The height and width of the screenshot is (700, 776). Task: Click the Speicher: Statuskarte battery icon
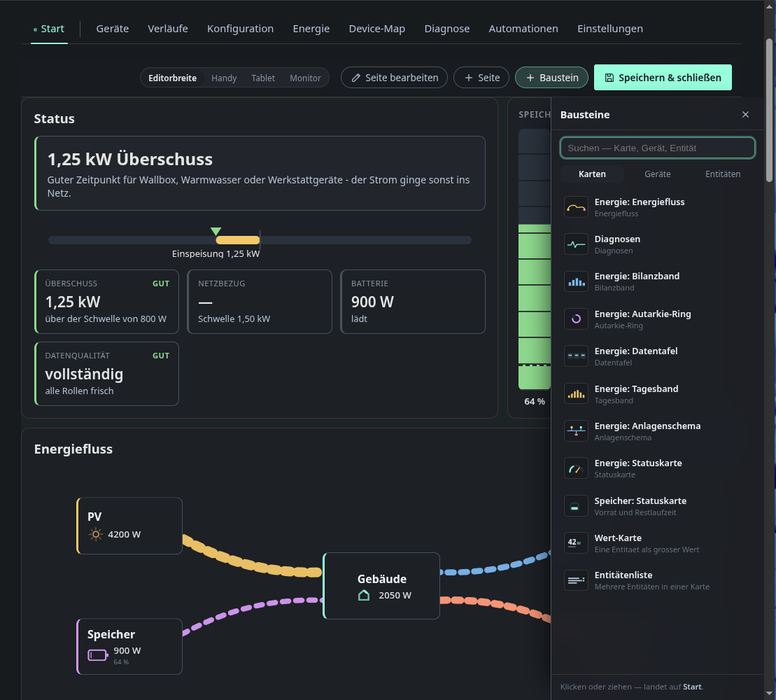(576, 506)
